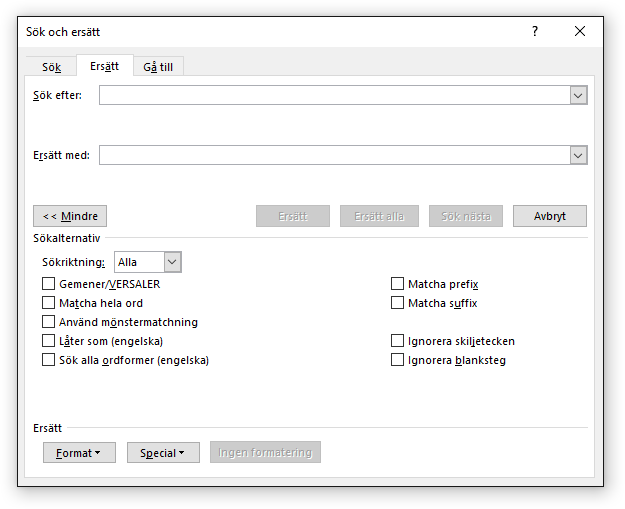Open the Gå till tab
Viewport: 625px width, 509px height.
point(158,67)
